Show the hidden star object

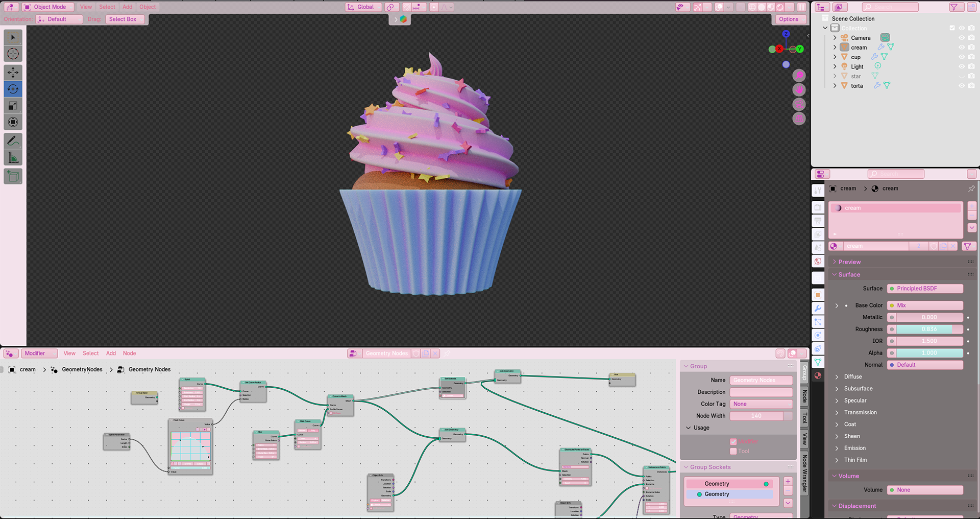962,77
